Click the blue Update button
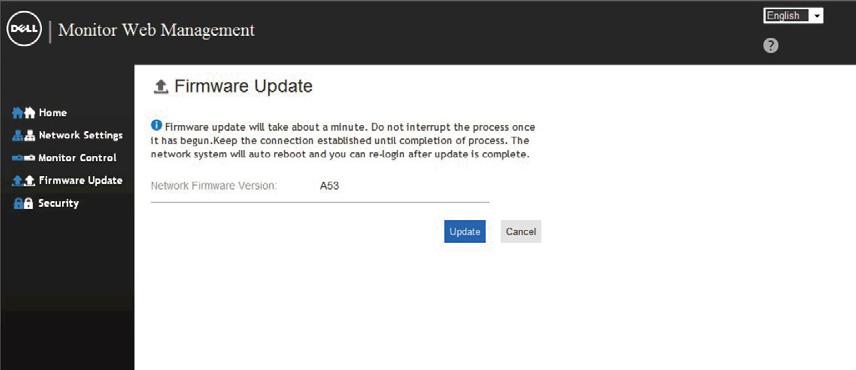Image resolution: width=856 pixels, height=370 pixels. [465, 231]
